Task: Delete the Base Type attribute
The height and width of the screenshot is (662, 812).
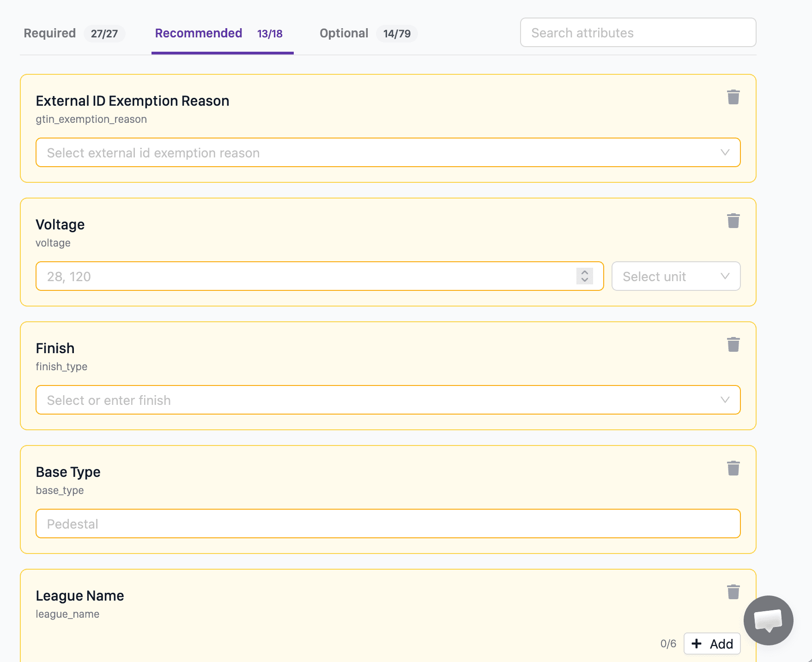Action: (733, 468)
